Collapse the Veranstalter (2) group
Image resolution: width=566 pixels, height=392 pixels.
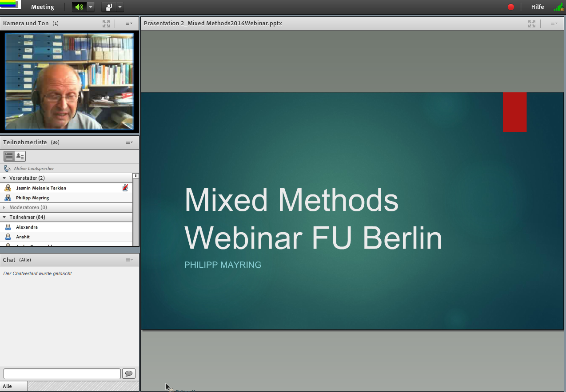click(4, 178)
